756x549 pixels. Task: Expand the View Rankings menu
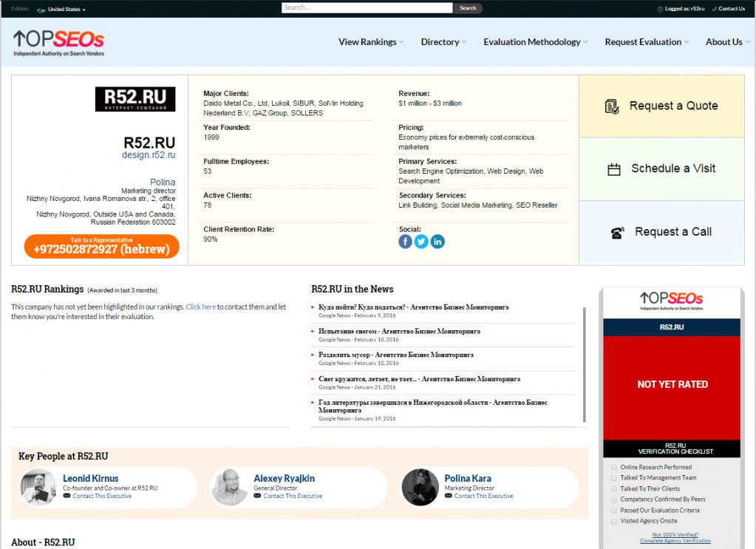coord(370,42)
